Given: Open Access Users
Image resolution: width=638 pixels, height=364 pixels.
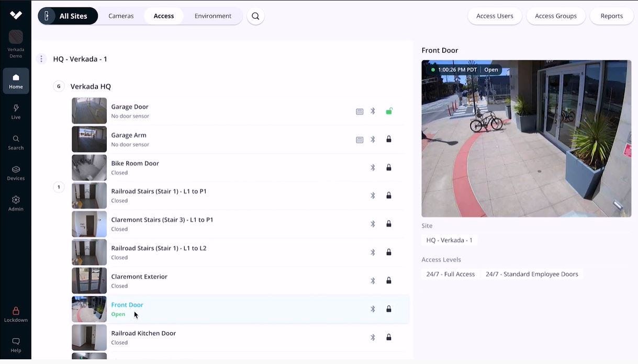Looking at the screenshot, I should [x=494, y=16].
